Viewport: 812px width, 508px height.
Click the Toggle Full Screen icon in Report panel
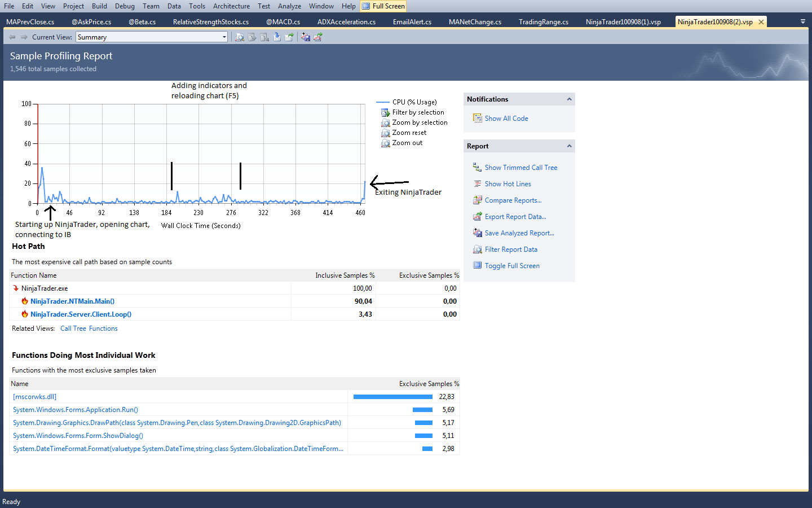coord(478,266)
